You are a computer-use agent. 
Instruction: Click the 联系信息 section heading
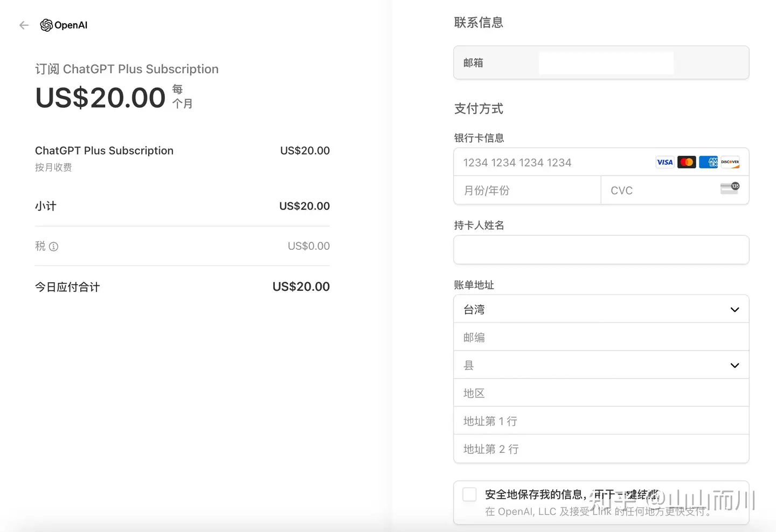tap(479, 23)
